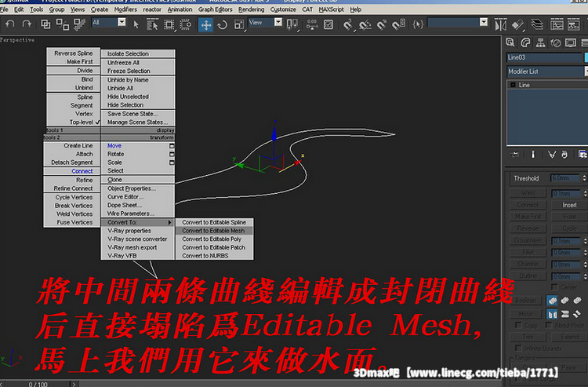Toggle the Window/Crossing selection icon
The width and height of the screenshot is (588, 387).
point(186,25)
